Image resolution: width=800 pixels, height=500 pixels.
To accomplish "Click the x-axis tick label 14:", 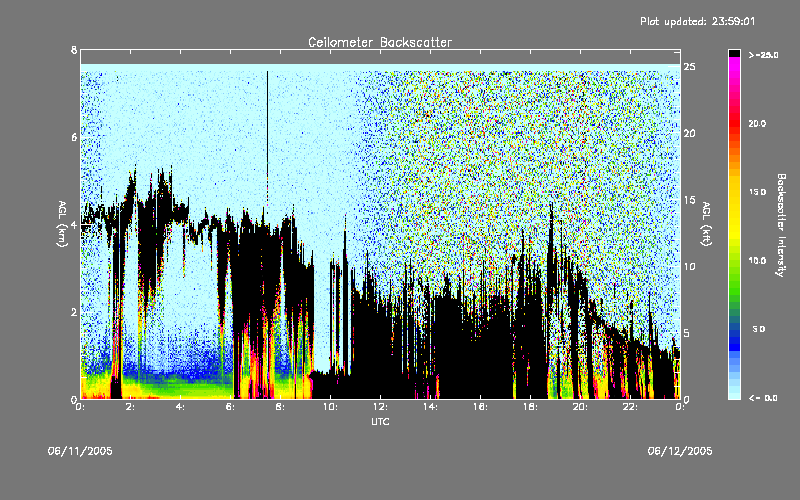I will [x=430, y=407].
